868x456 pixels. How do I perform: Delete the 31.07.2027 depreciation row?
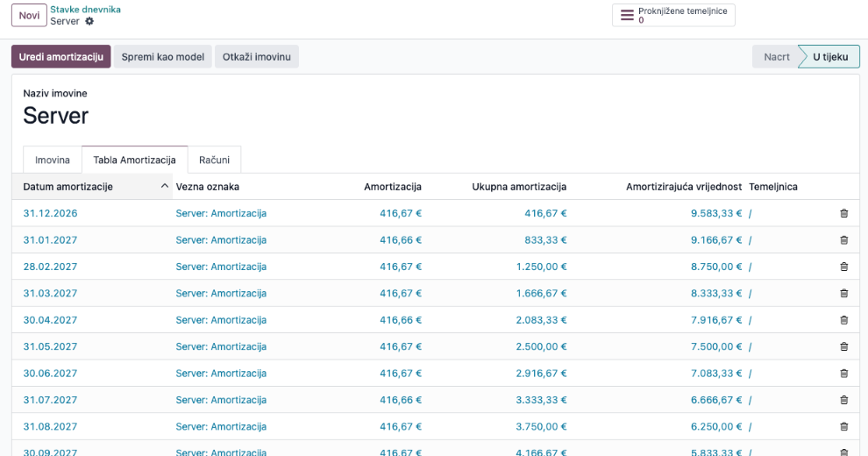(844, 400)
